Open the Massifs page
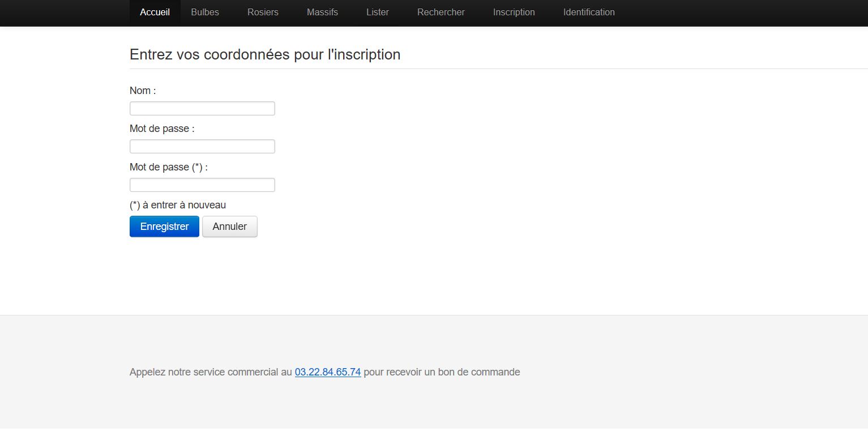The image size is (868, 444). pos(322,12)
